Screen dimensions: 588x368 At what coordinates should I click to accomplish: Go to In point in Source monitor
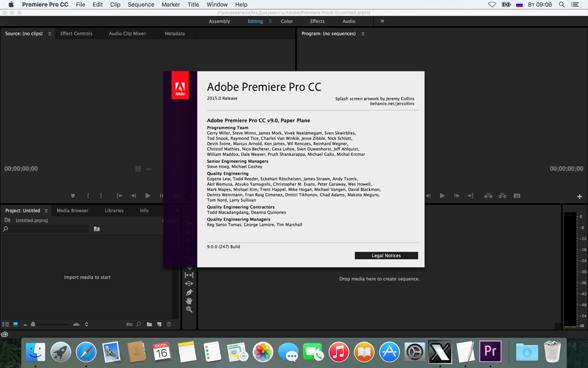pyautogui.click(x=119, y=195)
